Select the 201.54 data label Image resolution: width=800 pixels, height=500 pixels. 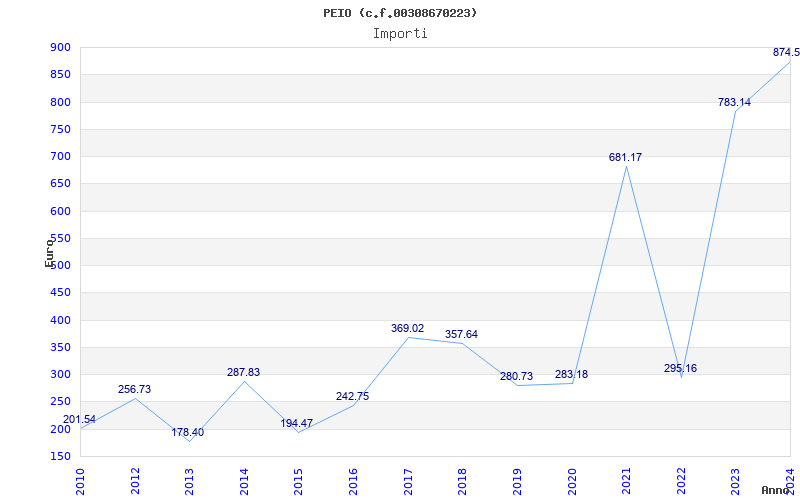(79, 419)
